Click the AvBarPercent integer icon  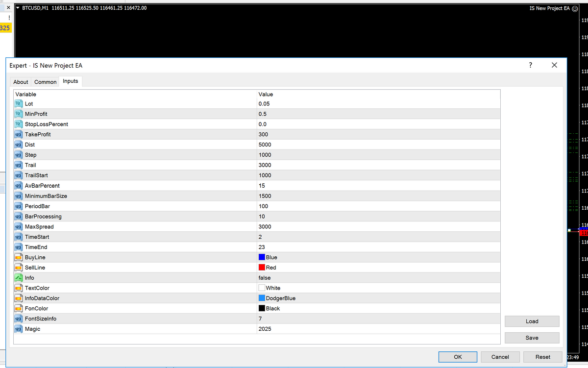(x=18, y=186)
